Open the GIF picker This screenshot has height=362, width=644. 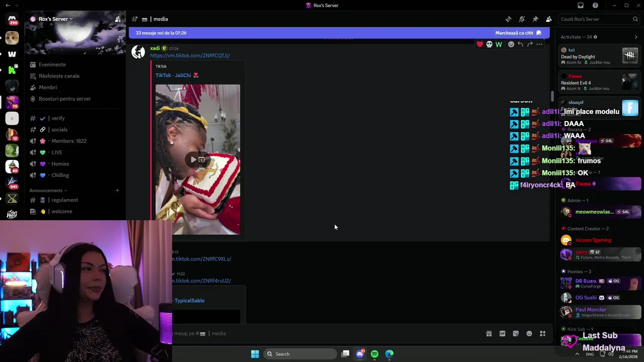point(502,333)
